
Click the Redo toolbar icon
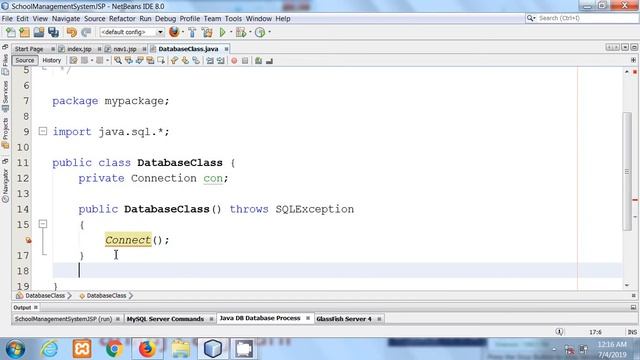[86, 32]
